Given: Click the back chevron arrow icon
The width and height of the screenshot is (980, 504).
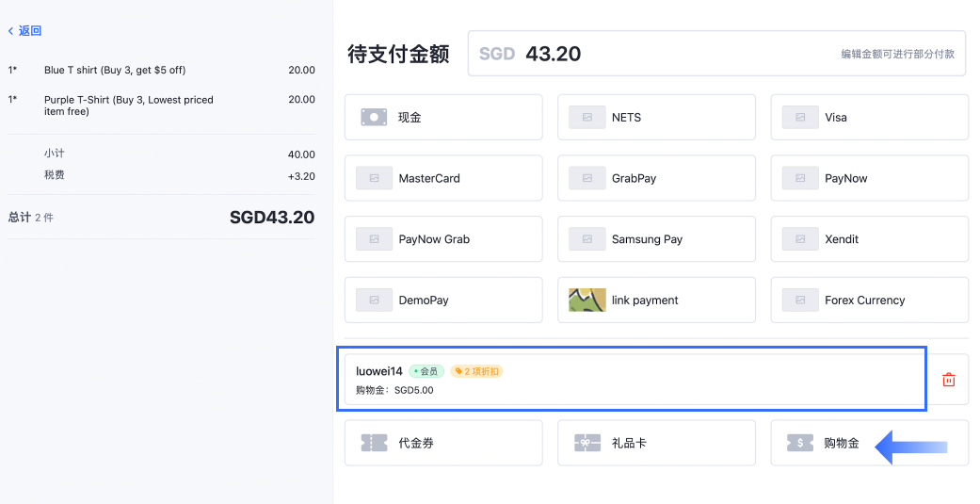Looking at the screenshot, I should click(10, 31).
